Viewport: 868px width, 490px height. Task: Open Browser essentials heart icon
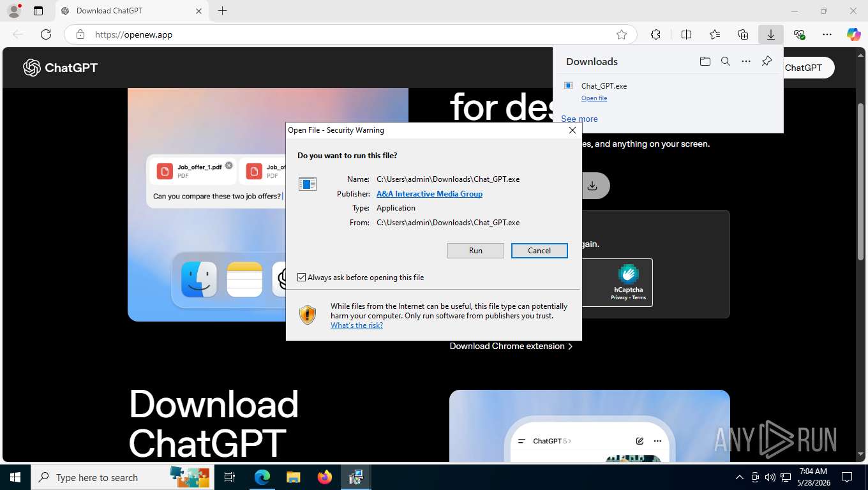[x=799, y=34]
